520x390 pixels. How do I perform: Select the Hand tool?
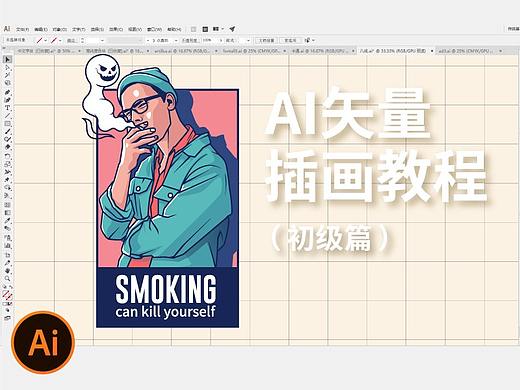tap(7, 270)
